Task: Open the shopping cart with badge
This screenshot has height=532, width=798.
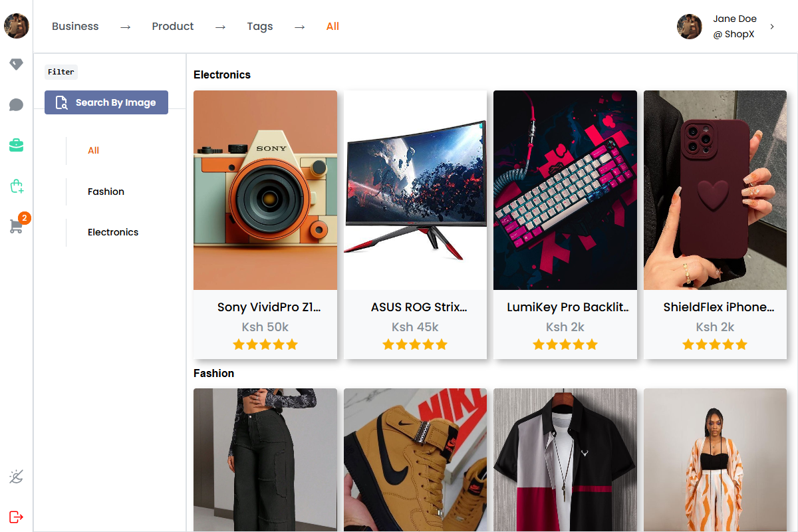Action: (17, 226)
